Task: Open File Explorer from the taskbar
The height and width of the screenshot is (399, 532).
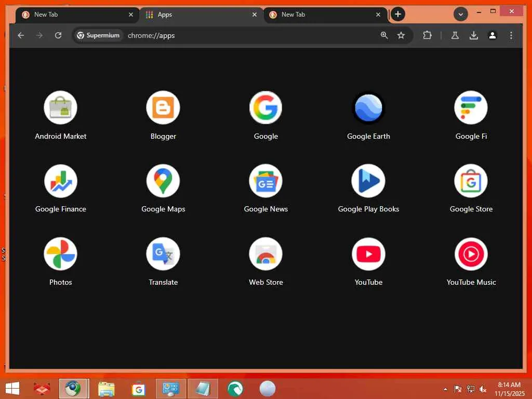Action: tap(106, 389)
